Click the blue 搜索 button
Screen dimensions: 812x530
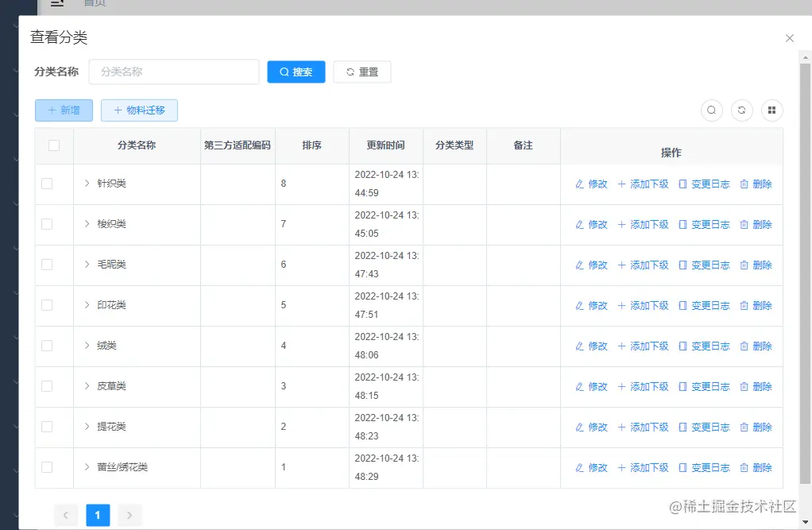[x=296, y=72]
